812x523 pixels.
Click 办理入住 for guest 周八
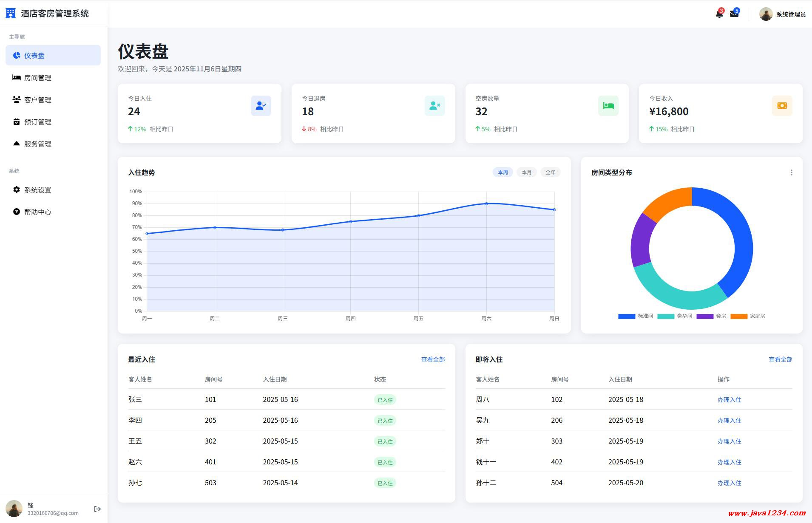[x=729, y=400]
